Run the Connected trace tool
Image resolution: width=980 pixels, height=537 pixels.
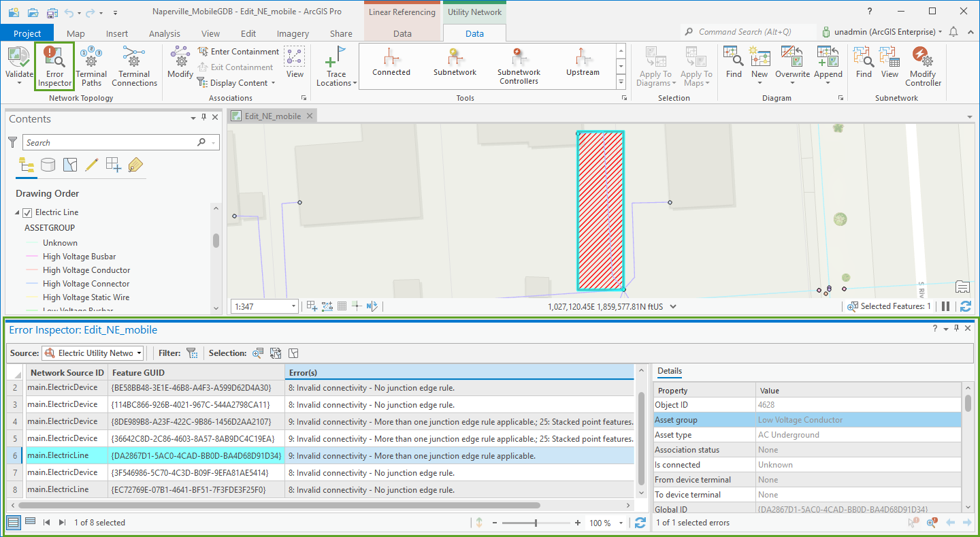point(391,63)
